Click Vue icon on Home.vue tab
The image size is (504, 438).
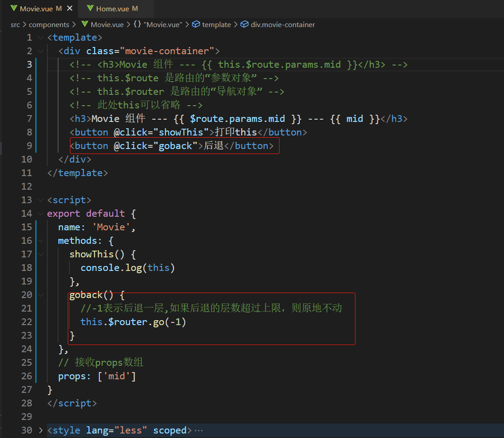pos(90,9)
